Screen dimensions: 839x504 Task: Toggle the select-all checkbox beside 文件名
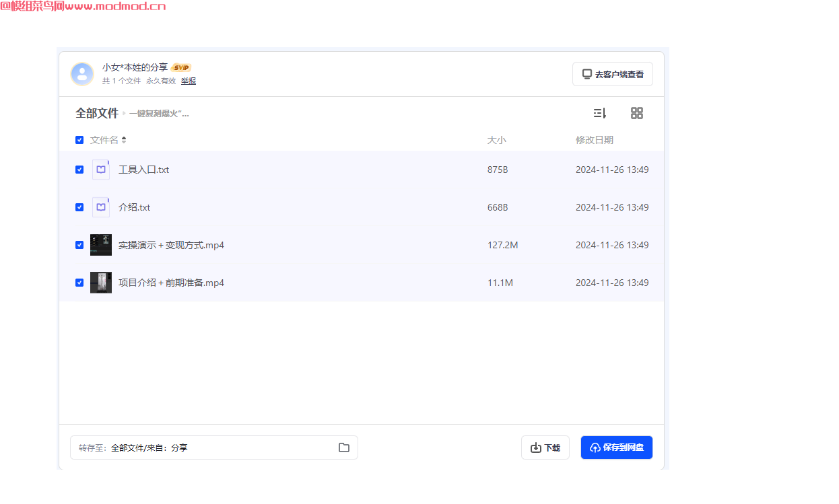79,140
